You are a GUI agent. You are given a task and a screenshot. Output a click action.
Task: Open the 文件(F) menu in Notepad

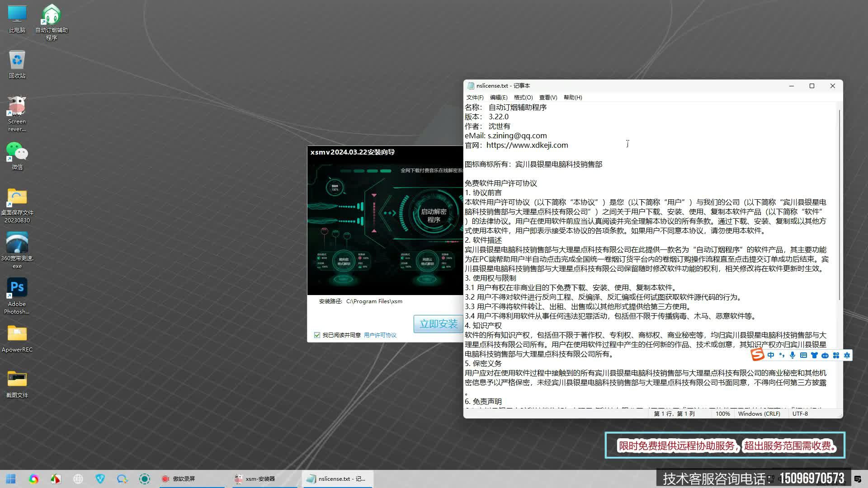pyautogui.click(x=475, y=97)
